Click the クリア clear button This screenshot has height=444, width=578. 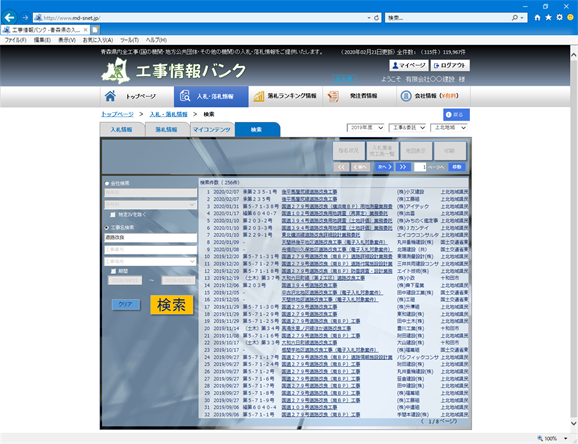125,305
